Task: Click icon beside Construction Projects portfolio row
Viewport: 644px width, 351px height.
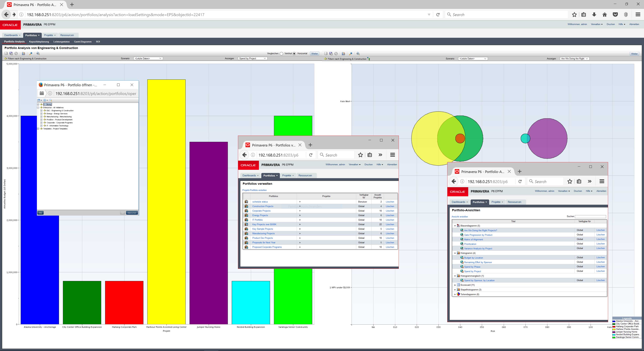Action: click(x=246, y=206)
